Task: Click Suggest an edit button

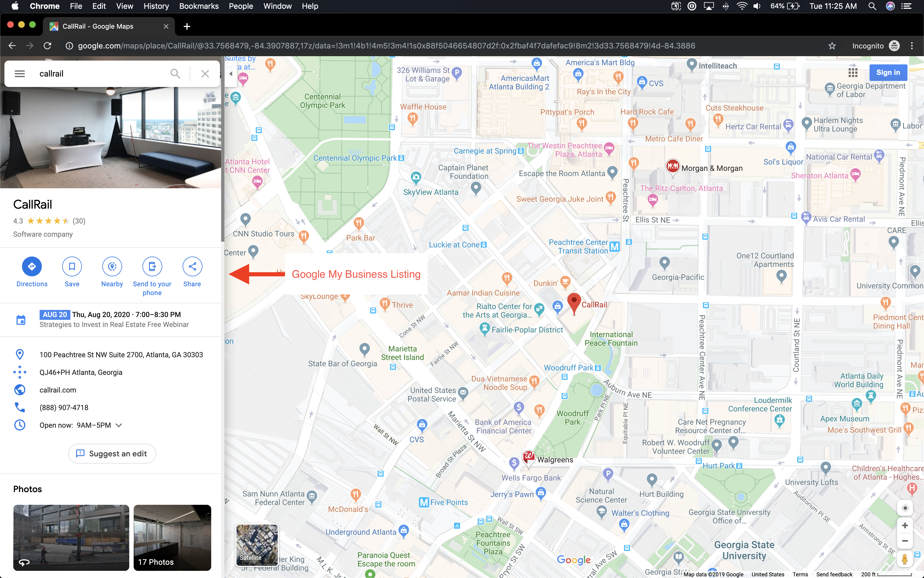Action: coord(112,453)
